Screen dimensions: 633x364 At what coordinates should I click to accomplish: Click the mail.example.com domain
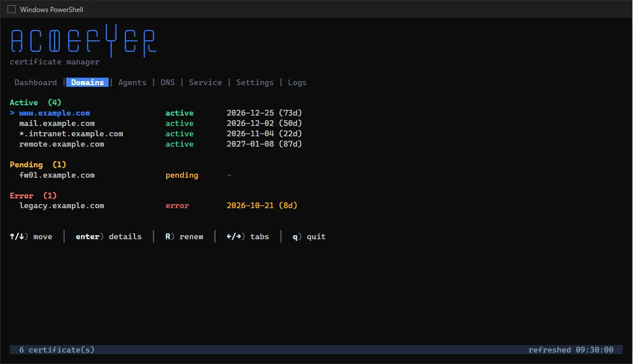tap(57, 123)
